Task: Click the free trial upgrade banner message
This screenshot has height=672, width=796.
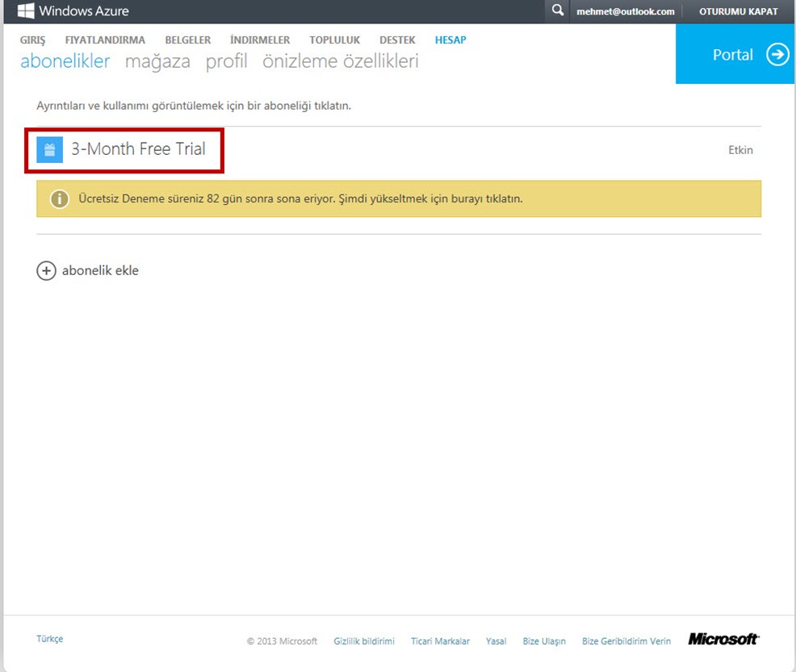Action: click(300, 198)
